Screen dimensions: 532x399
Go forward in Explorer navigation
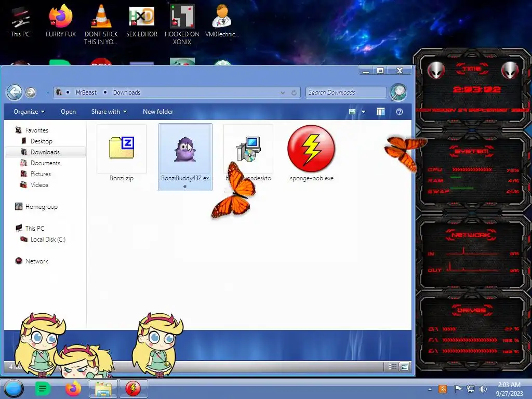[31, 92]
